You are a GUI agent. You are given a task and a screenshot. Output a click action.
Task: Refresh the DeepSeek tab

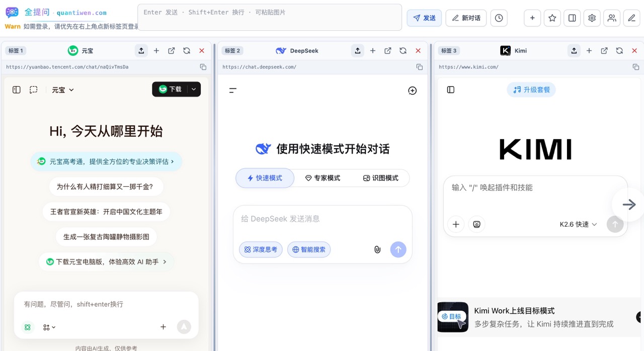coord(403,51)
